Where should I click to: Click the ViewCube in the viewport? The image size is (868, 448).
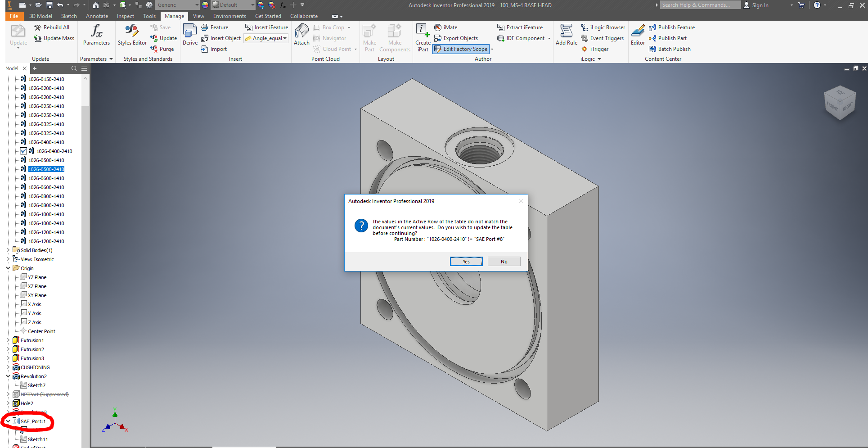pos(839,103)
